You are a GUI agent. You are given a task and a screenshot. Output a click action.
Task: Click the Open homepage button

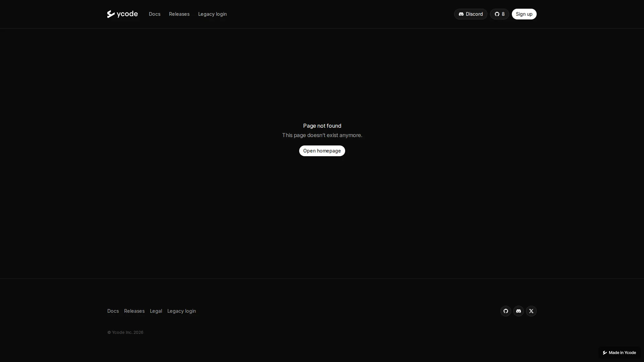coord(322,151)
